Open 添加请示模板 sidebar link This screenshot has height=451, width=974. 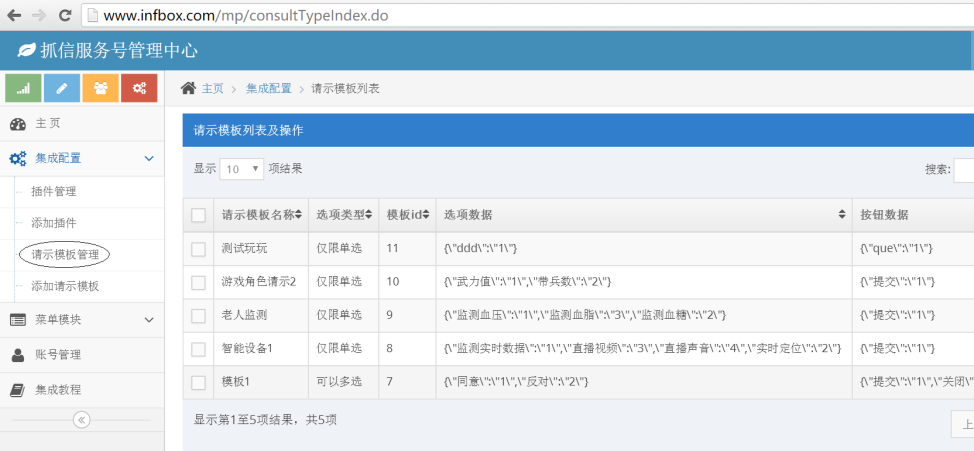[x=65, y=287]
